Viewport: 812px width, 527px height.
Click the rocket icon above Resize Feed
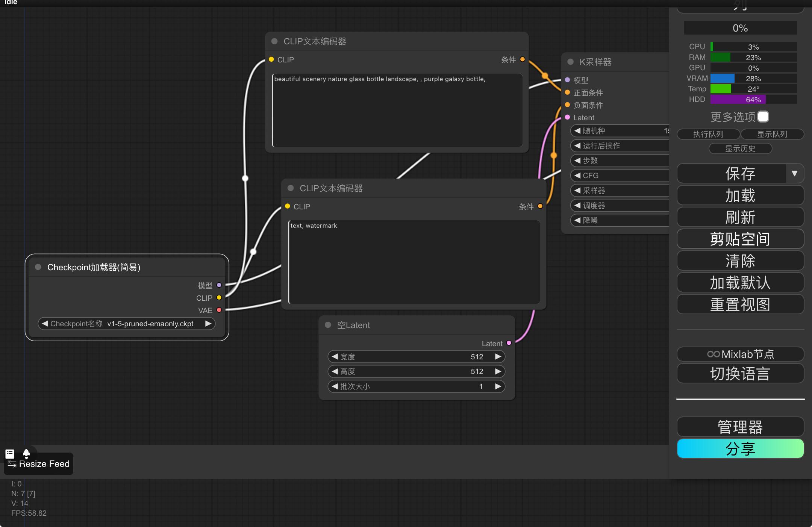(x=26, y=454)
